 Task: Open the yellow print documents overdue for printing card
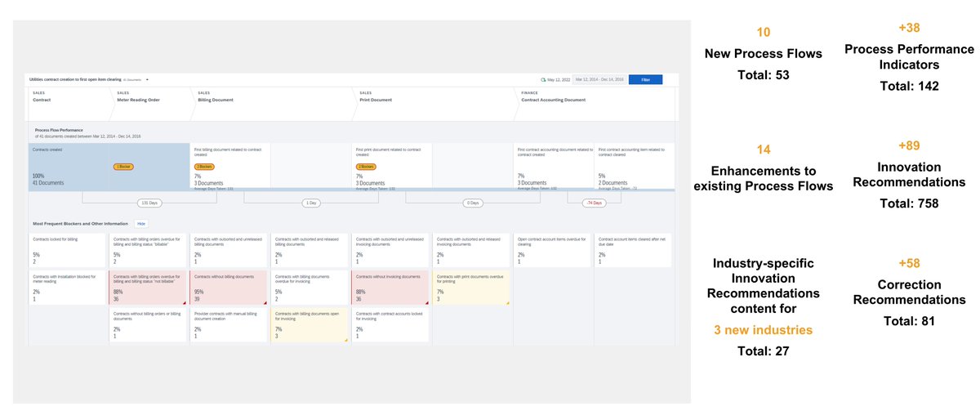click(x=472, y=288)
